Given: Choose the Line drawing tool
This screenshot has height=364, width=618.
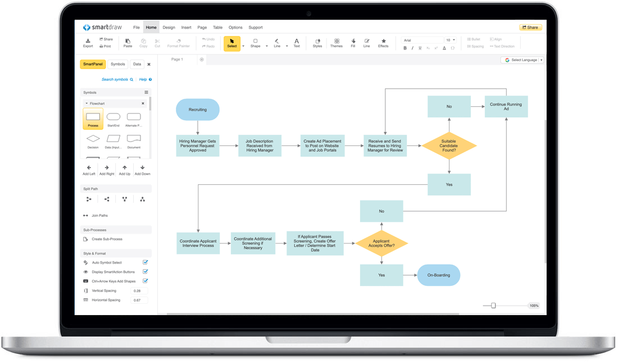Looking at the screenshot, I should pyautogui.click(x=277, y=43).
